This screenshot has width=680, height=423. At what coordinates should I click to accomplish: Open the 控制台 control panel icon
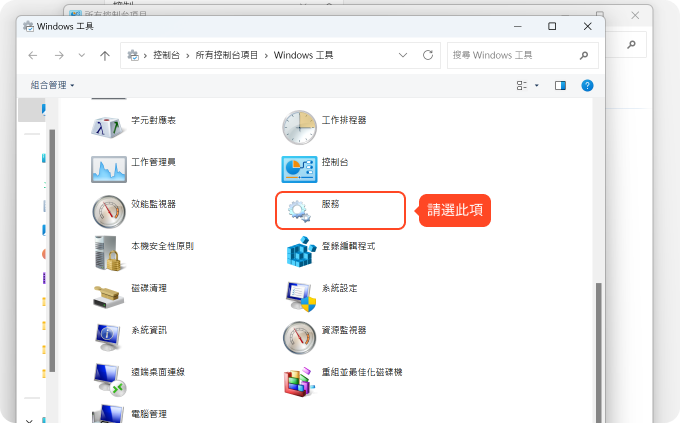(299, 169)
